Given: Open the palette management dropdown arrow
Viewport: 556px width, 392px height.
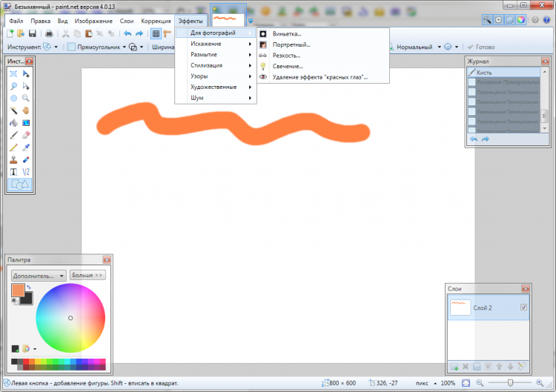Looking at the screenshot, I should coord(35,349).
